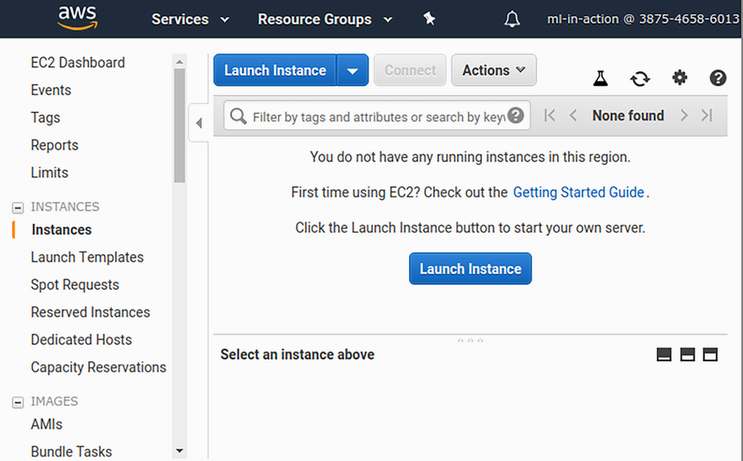The height and width of the screenshot is (461, 743).
Task: Click the AWS logo home icon
Action: click(x=77, y=17)
